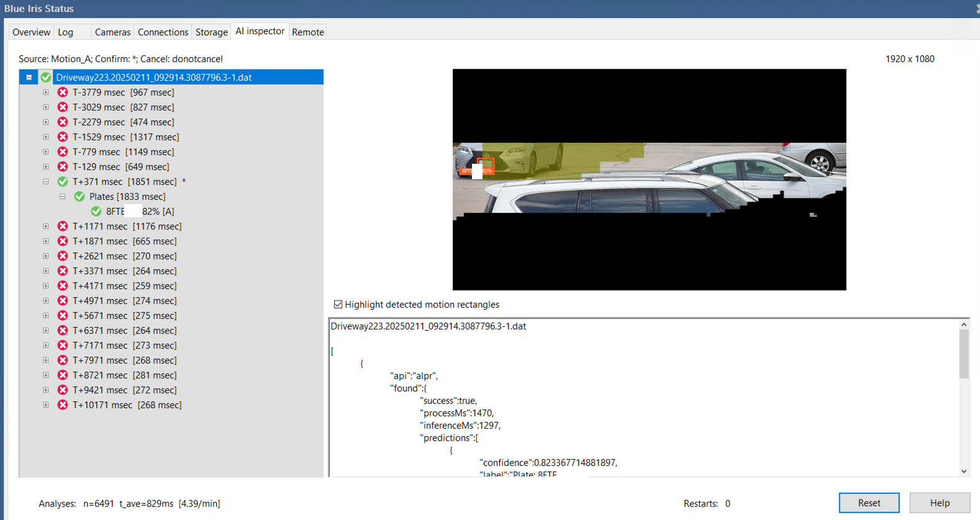Click the 1920 x 1080 resolution text
The height and width of the screenshot is (520, 980).
[910, 59]
